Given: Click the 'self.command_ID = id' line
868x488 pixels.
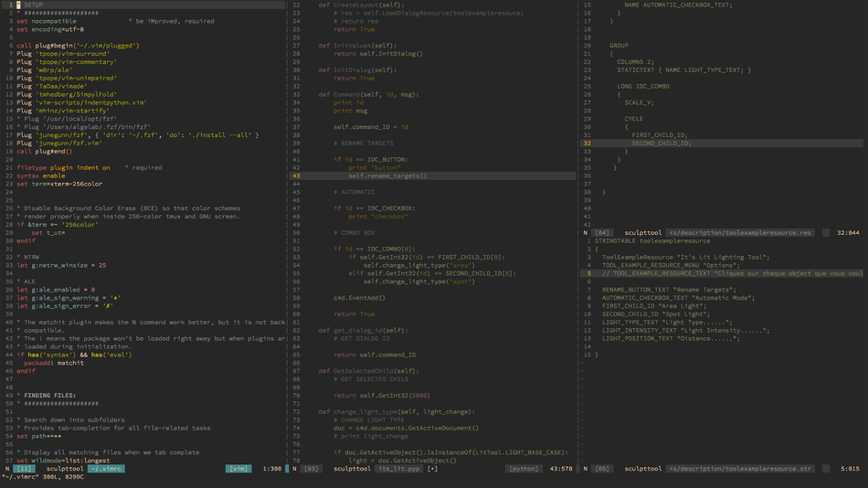Looking at the screenshot, I should [371, 127].
